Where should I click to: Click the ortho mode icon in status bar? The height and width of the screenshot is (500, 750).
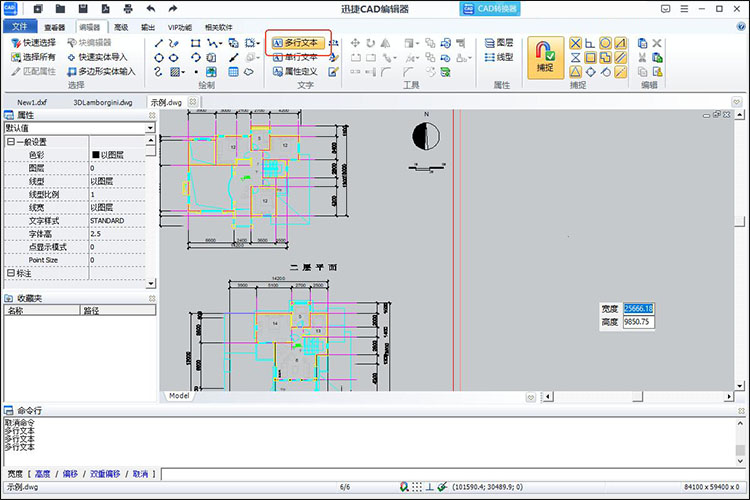430,487
